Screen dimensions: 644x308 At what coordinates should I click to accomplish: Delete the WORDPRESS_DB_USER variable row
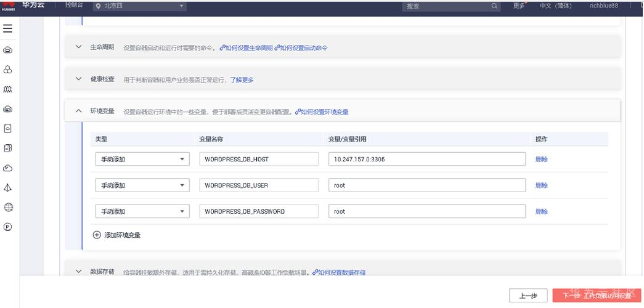point(541,185)
